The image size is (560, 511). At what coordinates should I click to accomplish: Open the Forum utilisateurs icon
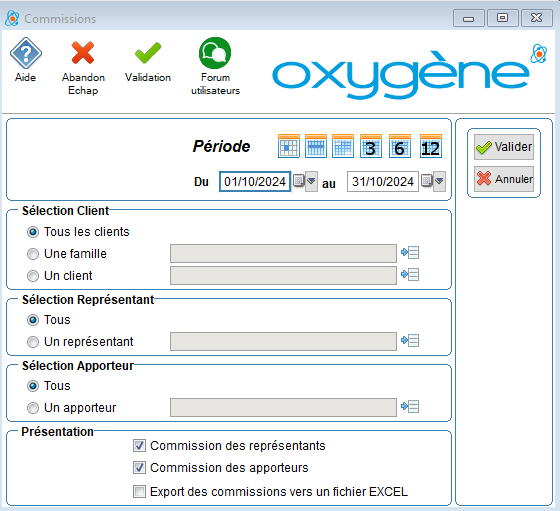tap(215, 53)
